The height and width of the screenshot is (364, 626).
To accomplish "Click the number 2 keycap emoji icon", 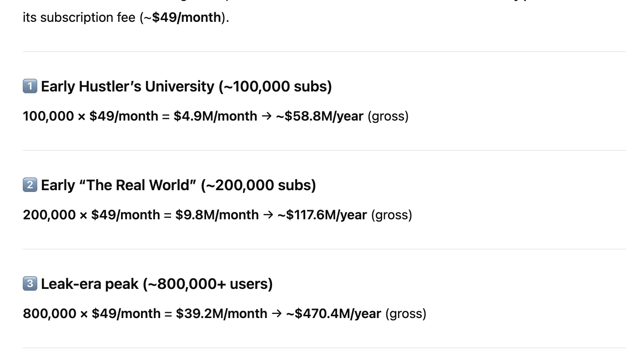I will click(30, 185).
